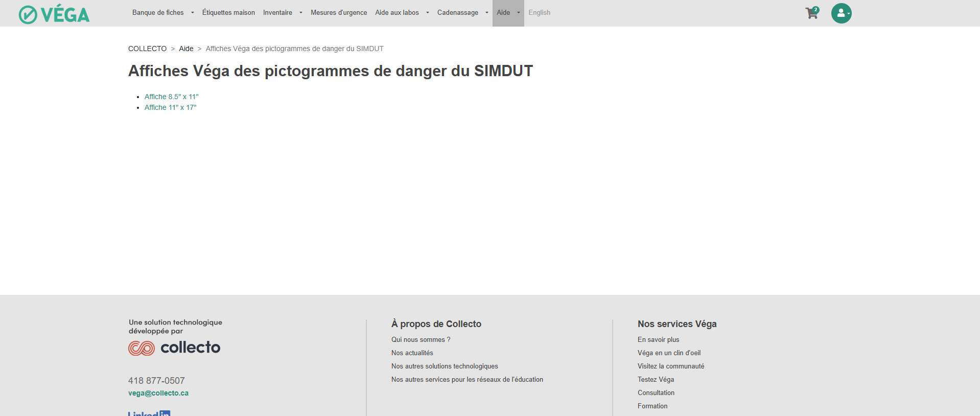
Task: Open the Affiche 8.5" x 11" link
Action: (171, 97)
